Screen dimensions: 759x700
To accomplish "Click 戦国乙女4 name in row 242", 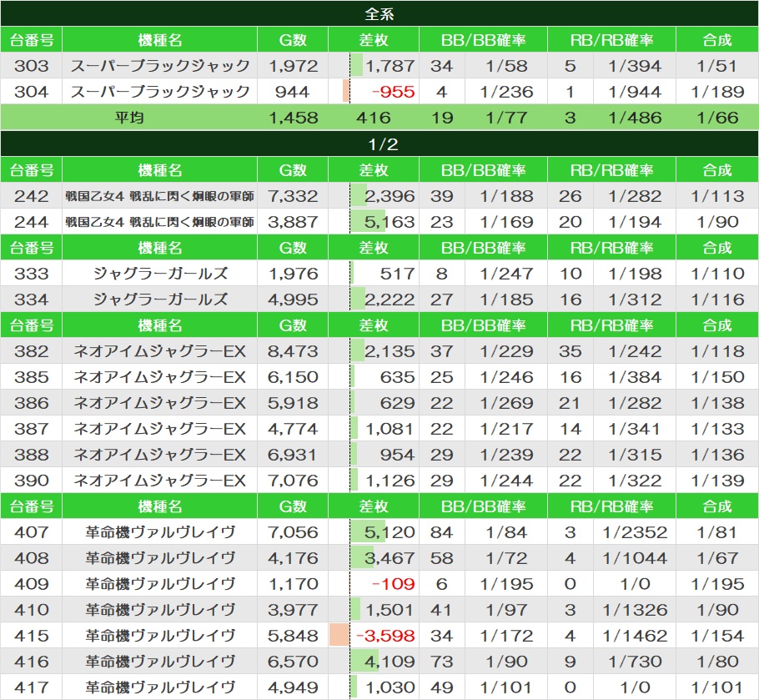I will click(160, 195).
